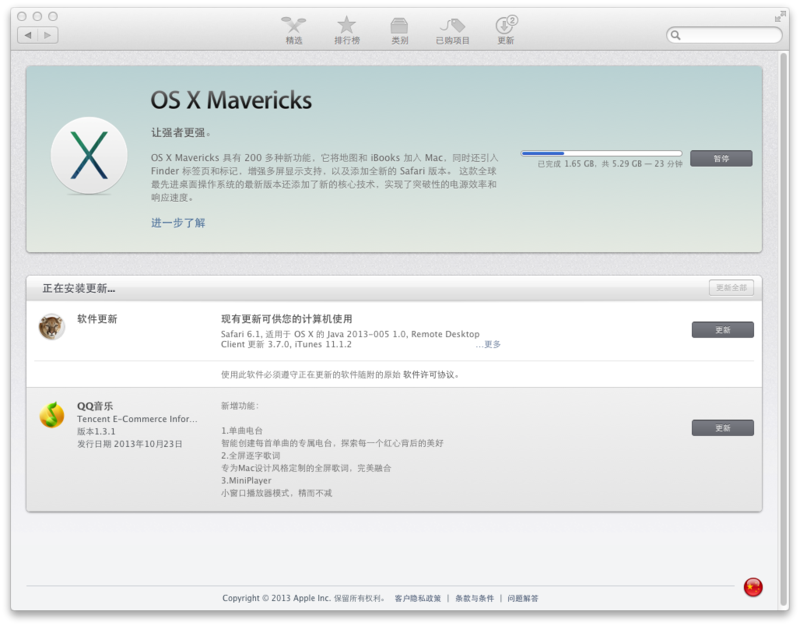The image size is (800, 626).
Task: Click the magnifying glass search icon
Action: pos(676,35)
